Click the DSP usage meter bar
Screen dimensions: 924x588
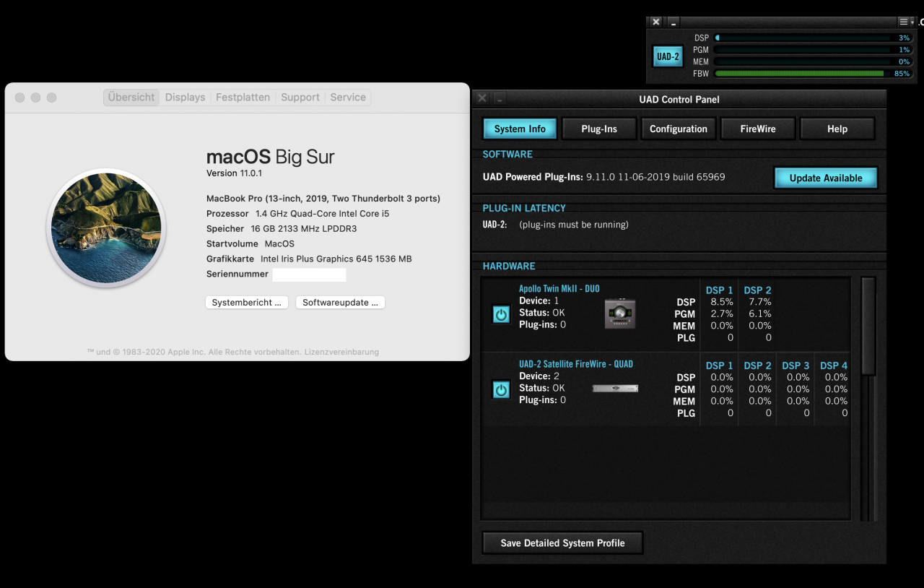point(813,38)
